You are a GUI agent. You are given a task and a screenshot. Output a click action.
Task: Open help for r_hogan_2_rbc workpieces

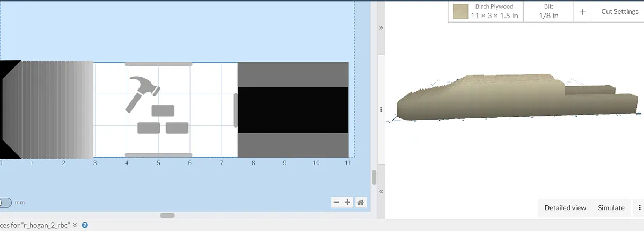(85, 225)
